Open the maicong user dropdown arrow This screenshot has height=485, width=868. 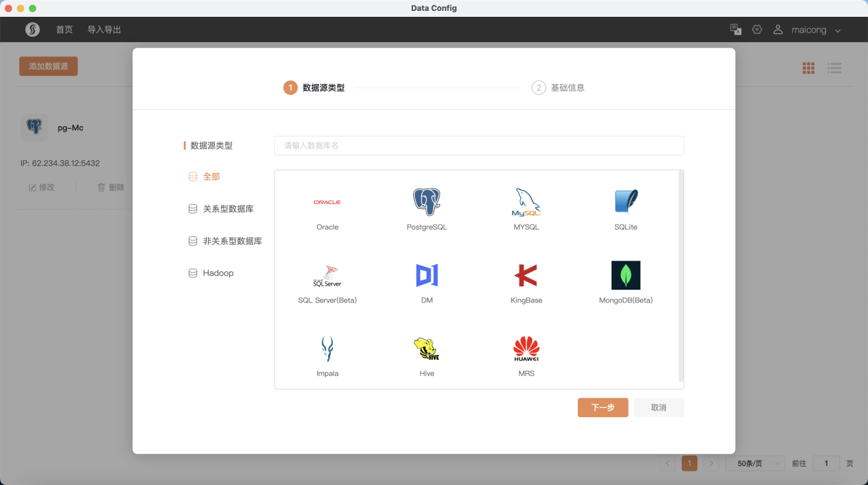tap(838, 31)
